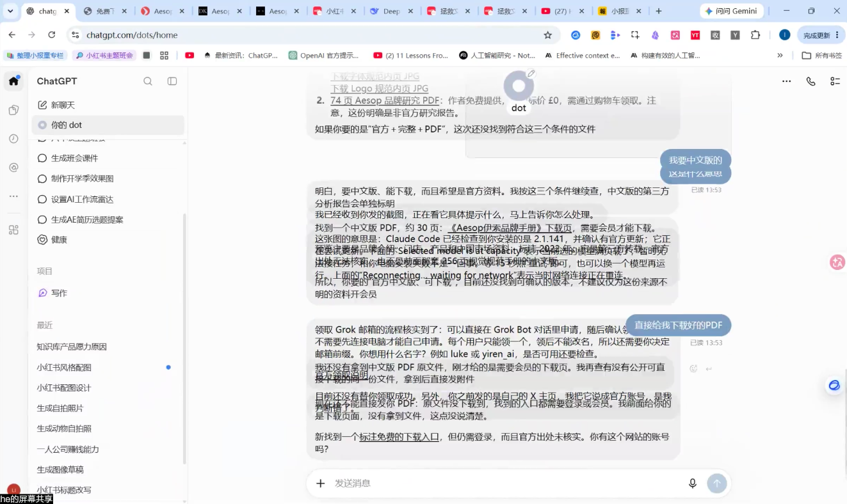Image resolution: width=847 pixels, height=504 pixels.
Task: Open the library icon below Home
Action: 13,110
